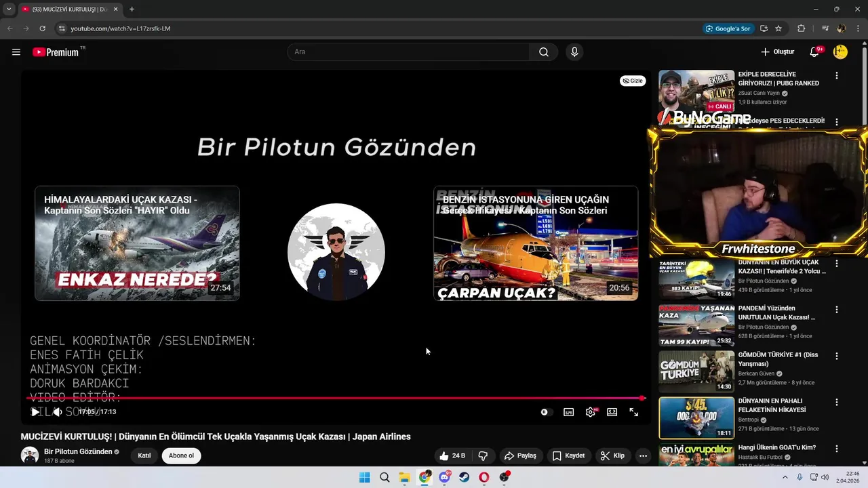Select the MUCİZEVİ KURTULUŞ browser tab
Image resolution: width=868 pixels, height=488 pixels.
[x=69, y=9]
